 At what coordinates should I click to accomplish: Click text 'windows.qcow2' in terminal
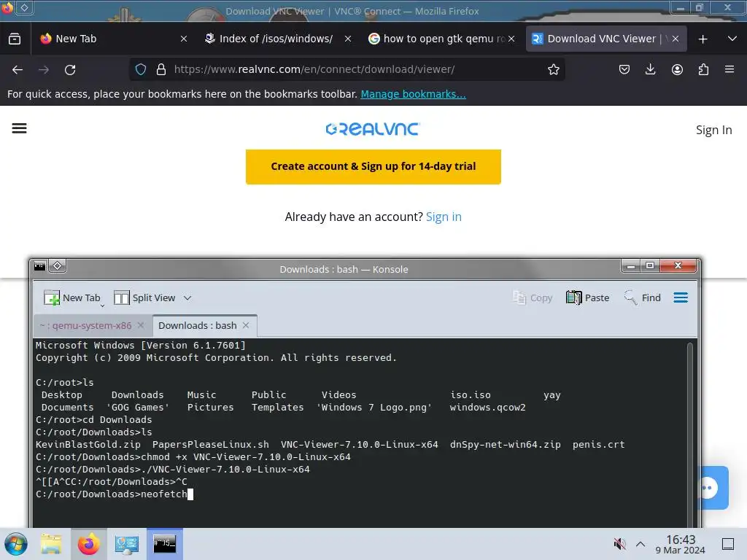point(487,407)
